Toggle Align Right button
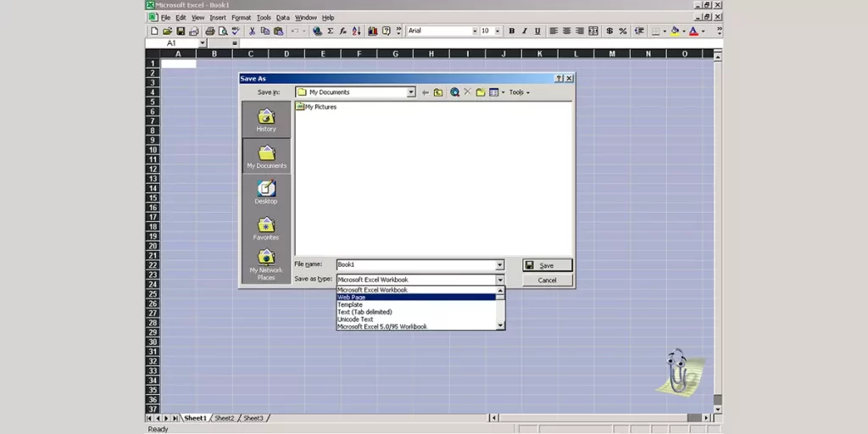868x434 pixels. coord(580,31)
